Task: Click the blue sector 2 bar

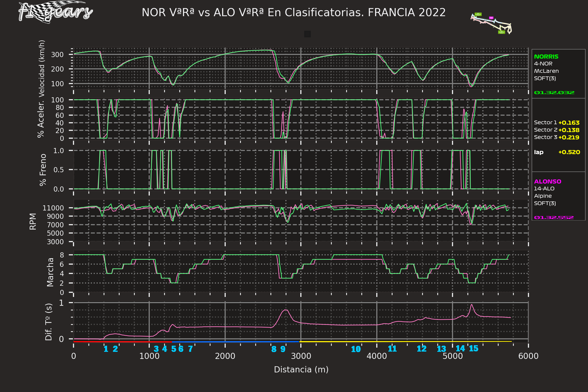Action: point(235,342)
